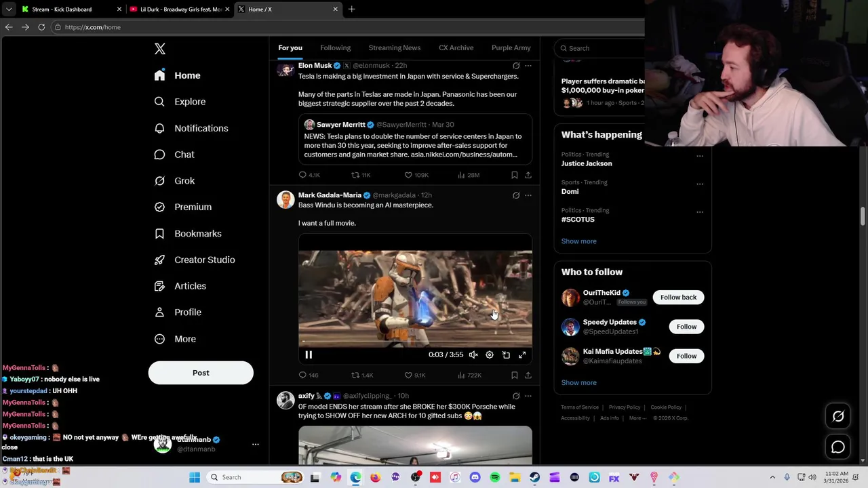Open Creator Studio
This screenshot has width=868, height=488.
tap(195, 260)
